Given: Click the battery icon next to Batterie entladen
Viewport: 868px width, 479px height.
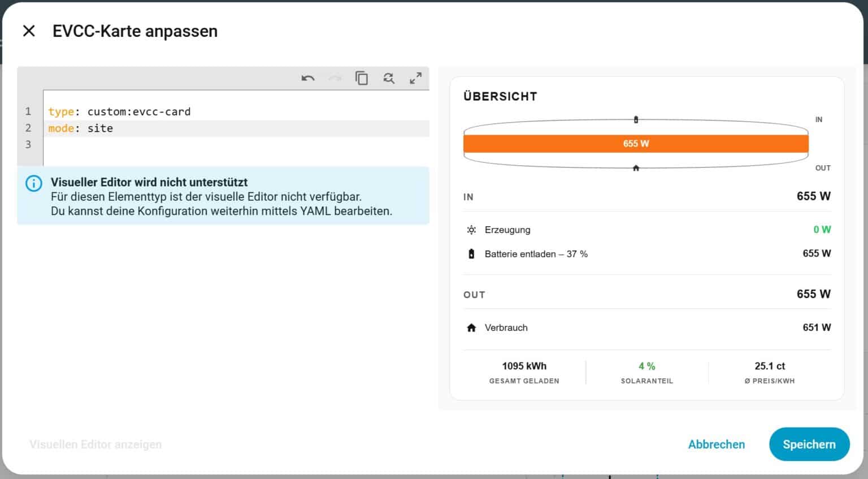Looking at the screenshot, I should [471, 254].
